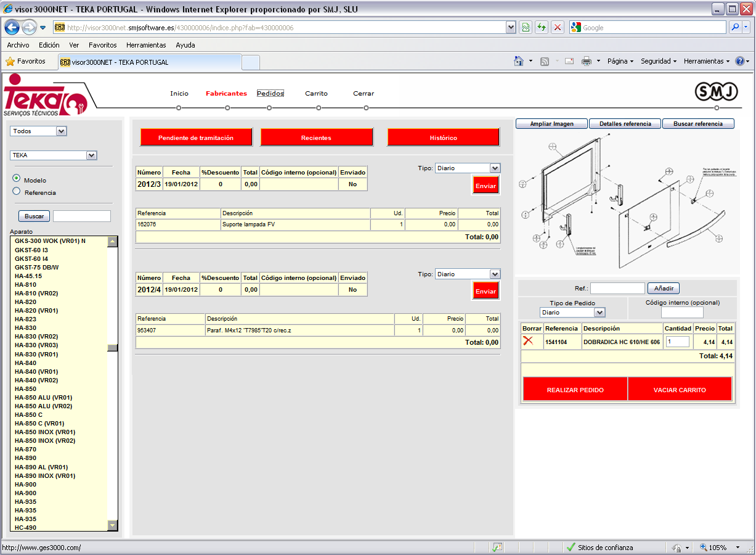
Task: Select the Modelo radio button
Action: point(17,179)
